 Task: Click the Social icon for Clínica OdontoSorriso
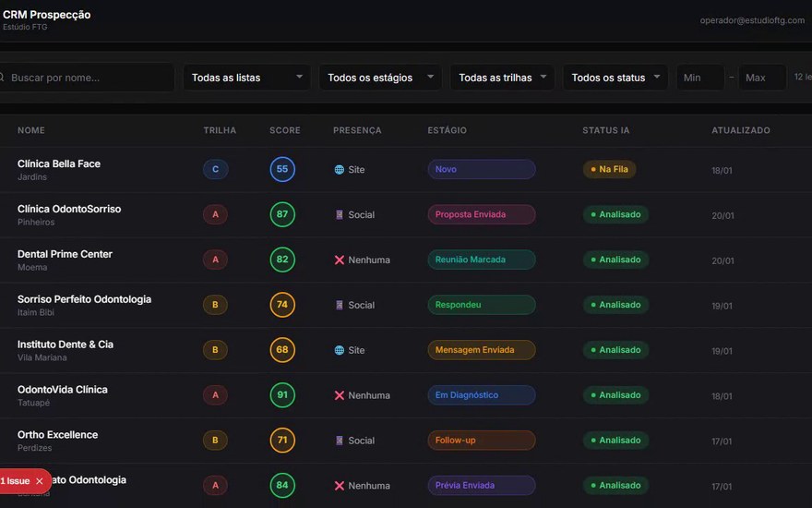coord(340,214)
